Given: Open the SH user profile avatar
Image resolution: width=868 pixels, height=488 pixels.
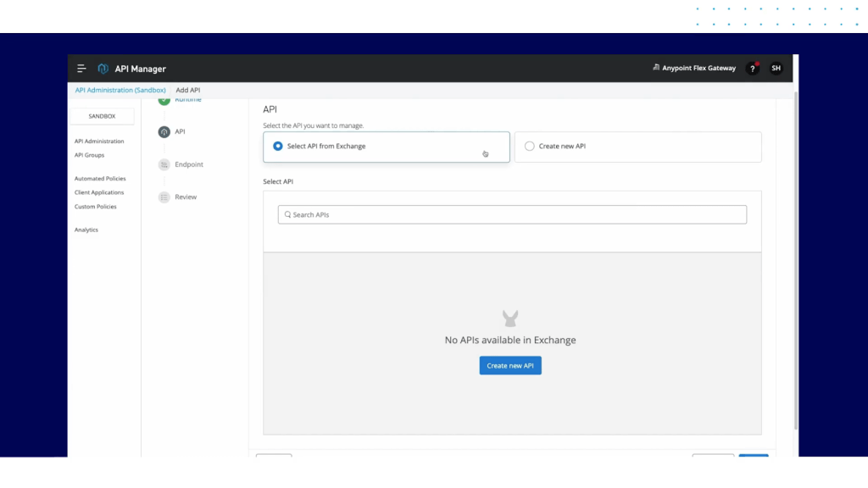Looking at the screenshot, I should pyautogui.click(x=776, y=69).
